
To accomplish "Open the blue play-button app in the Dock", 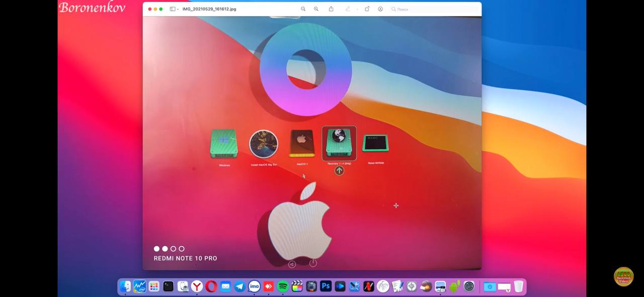I will [340, 286].
